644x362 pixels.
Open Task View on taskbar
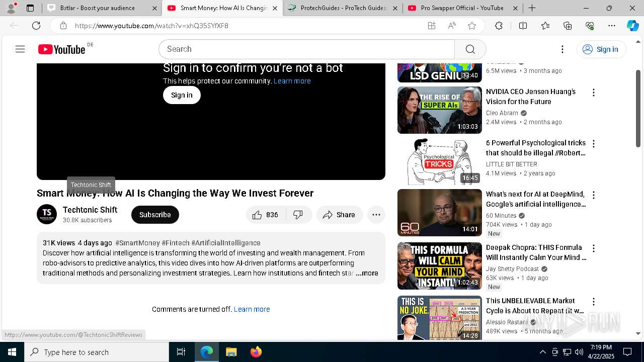[181, 352]
